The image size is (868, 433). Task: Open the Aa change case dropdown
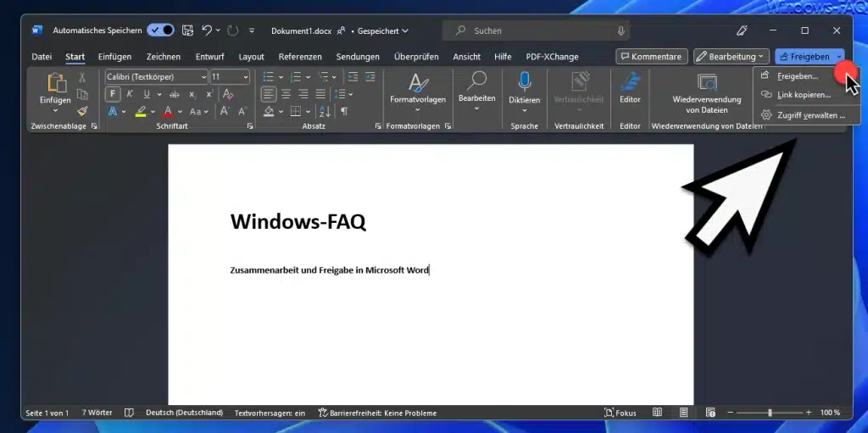(199, 111)
